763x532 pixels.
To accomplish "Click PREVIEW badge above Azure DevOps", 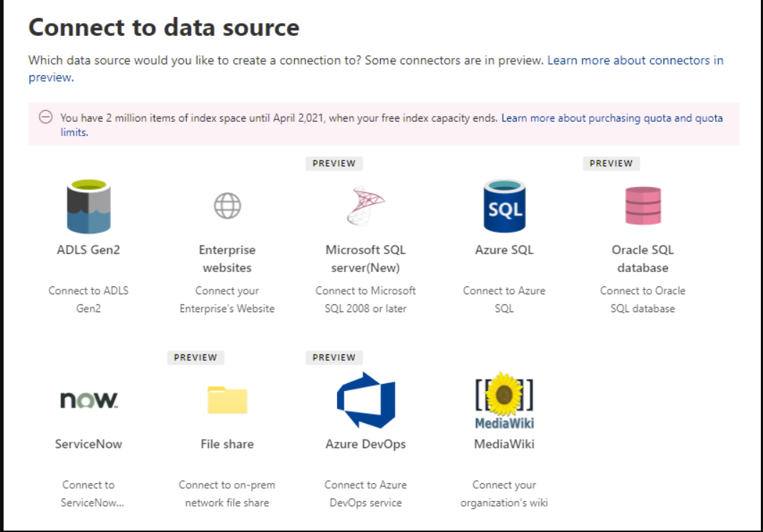I will tap(334, 358).
